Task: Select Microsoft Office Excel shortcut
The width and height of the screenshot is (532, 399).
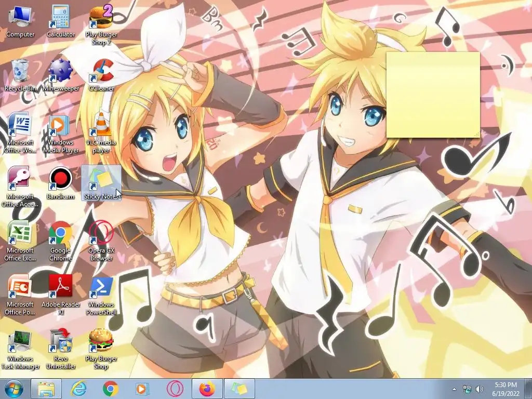Action: 20,241
